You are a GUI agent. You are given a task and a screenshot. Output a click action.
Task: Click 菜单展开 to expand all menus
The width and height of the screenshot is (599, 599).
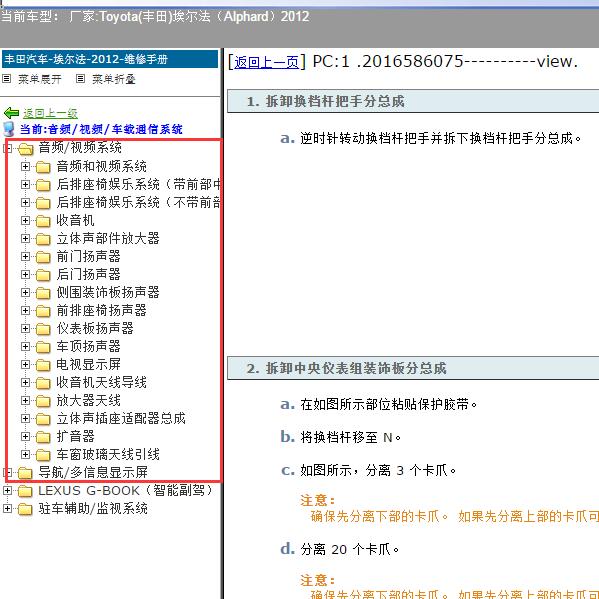coord(40,79)
